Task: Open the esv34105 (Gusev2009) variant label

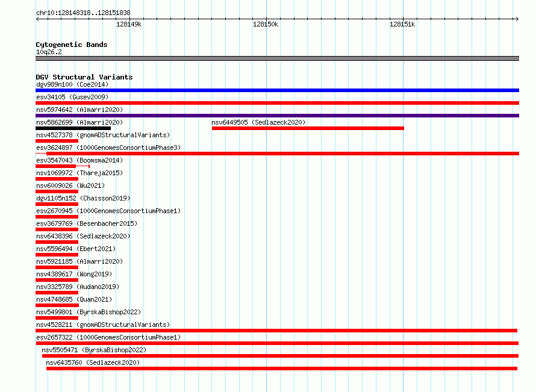Action: tap(72, 97)
